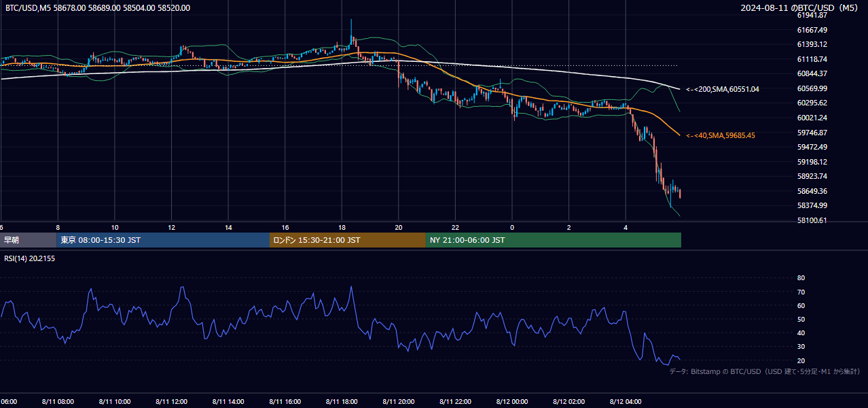Click price axis value 59472.49
The image size is (868, 408).
[812, 147]
